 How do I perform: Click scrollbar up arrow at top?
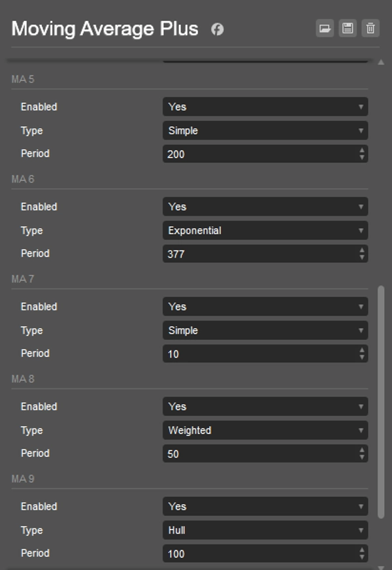coord(382,62)
